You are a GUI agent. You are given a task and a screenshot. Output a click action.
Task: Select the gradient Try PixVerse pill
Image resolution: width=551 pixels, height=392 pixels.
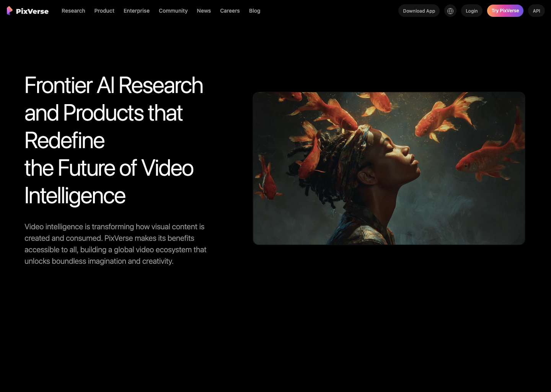click(505, 11)
